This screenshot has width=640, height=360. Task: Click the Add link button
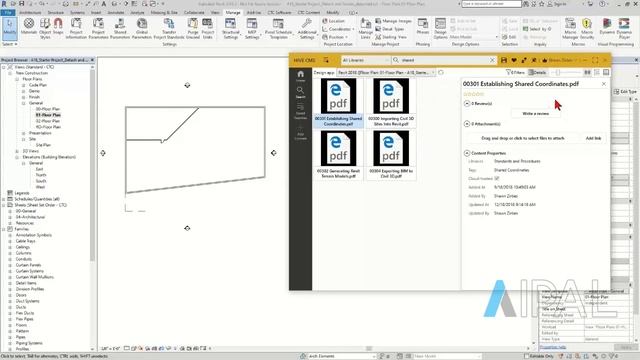coord(593,138)
